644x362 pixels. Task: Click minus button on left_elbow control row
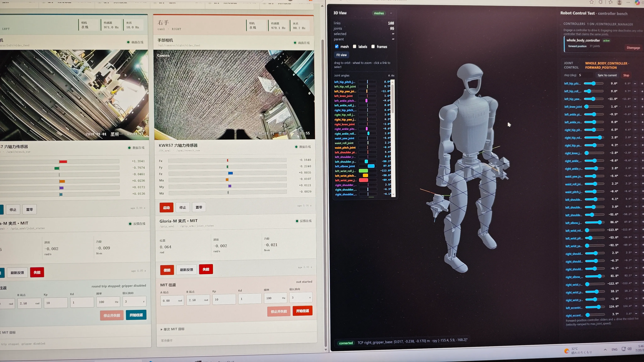[x=636, y=222]
